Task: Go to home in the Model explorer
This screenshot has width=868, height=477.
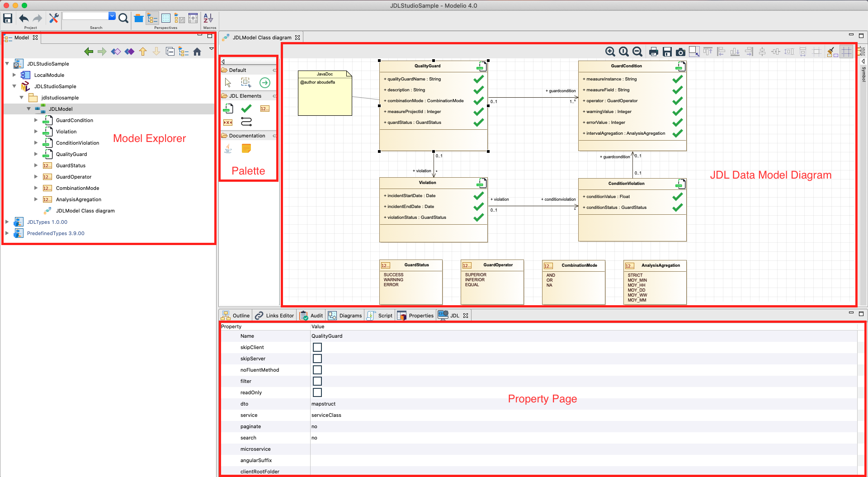Action: (x=197, y=52)
